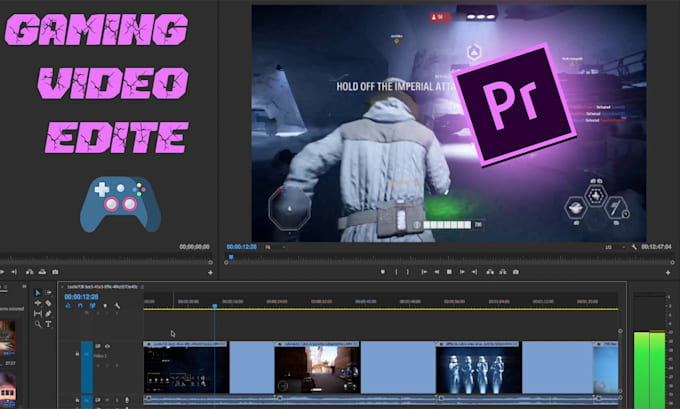Expand project panel overflow chevrons

(24, 286)
